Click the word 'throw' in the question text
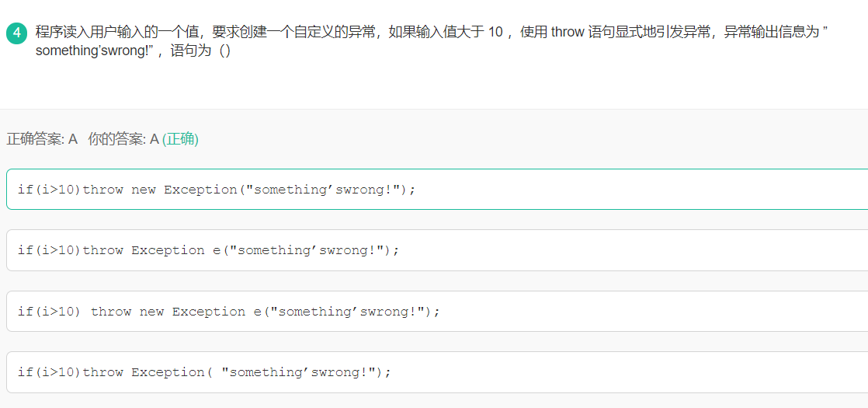Screen dimensions: 868x408 tap(568, 32)
